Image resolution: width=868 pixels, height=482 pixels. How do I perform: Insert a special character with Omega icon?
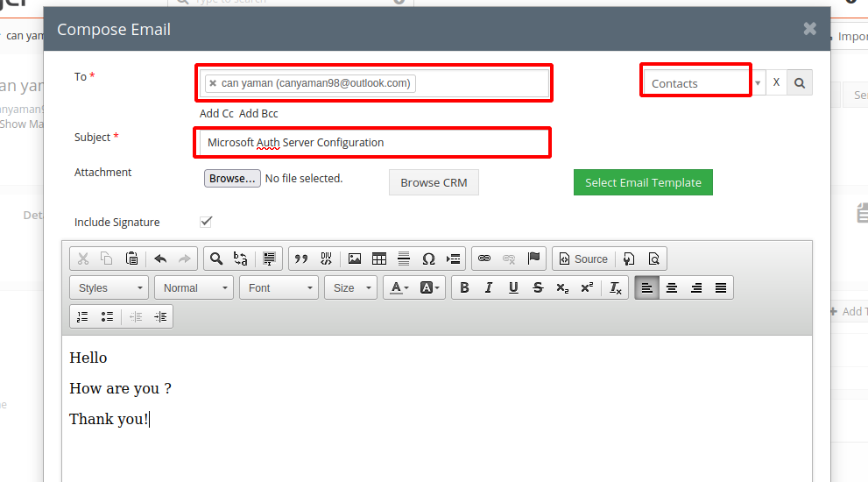tap(428, 259)
